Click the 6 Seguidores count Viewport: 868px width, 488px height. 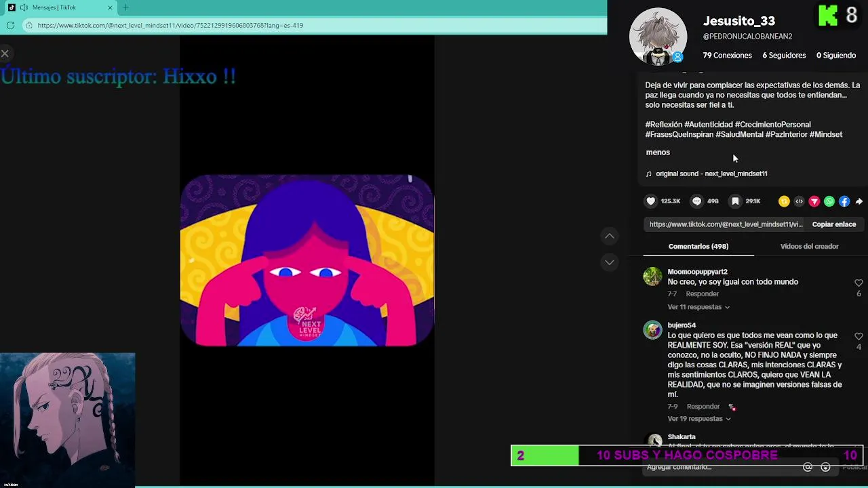coord(784,56)
